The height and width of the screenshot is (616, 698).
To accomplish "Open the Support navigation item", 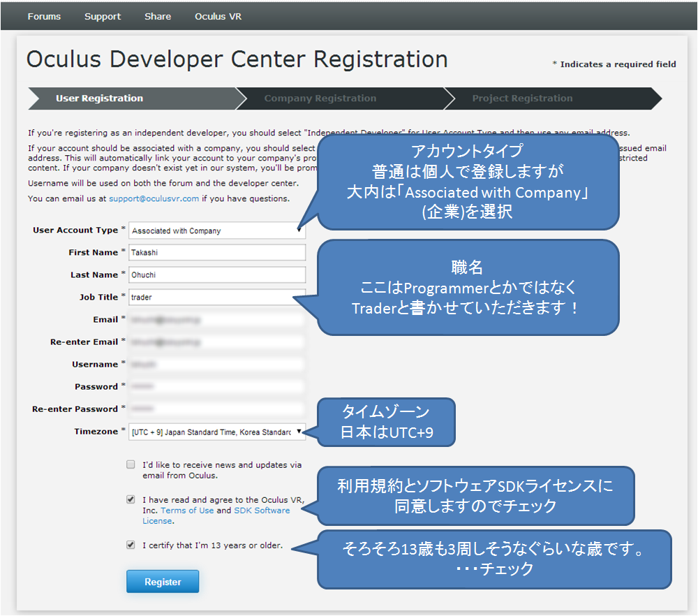I will pos(103,17).
